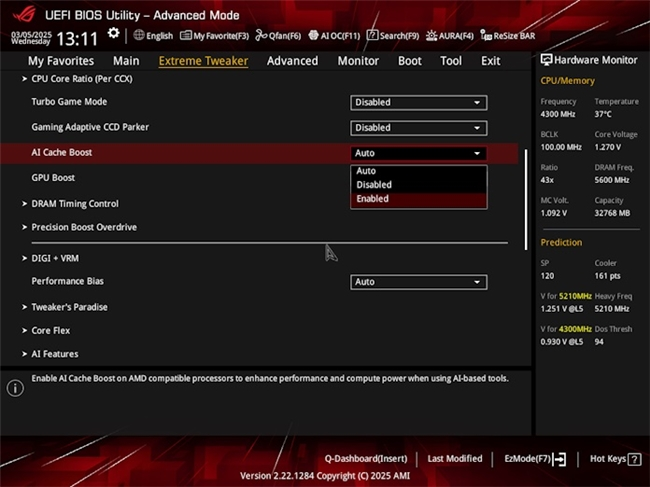The width and height of the screenshot is (650, 487).
Task: Expand the Tweaker's Paradise section
Action: (69, 307)
